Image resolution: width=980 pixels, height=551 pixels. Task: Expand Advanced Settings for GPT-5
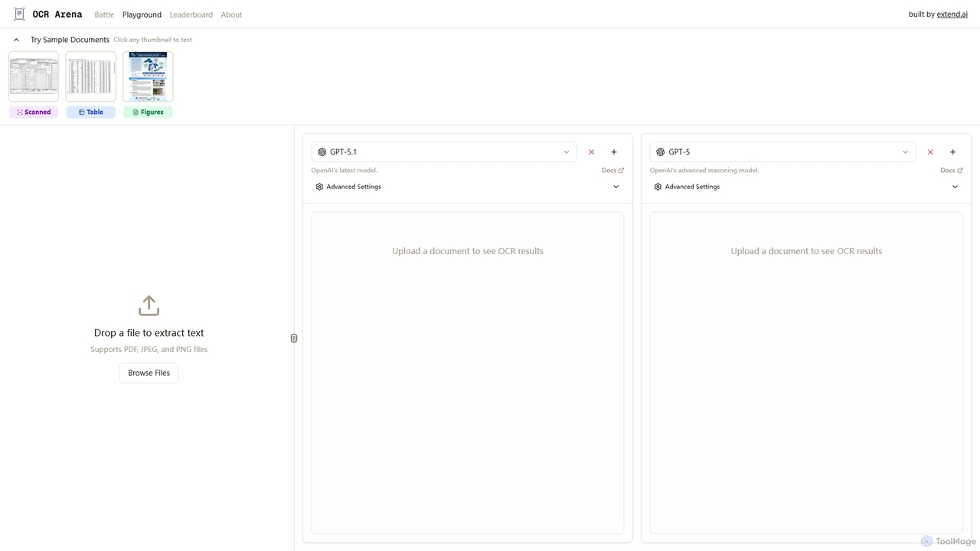coord(806,187)
